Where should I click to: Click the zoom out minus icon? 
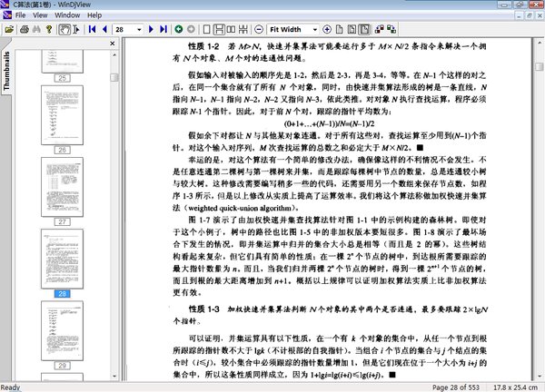pyautogui.click(x=259, y=30)
